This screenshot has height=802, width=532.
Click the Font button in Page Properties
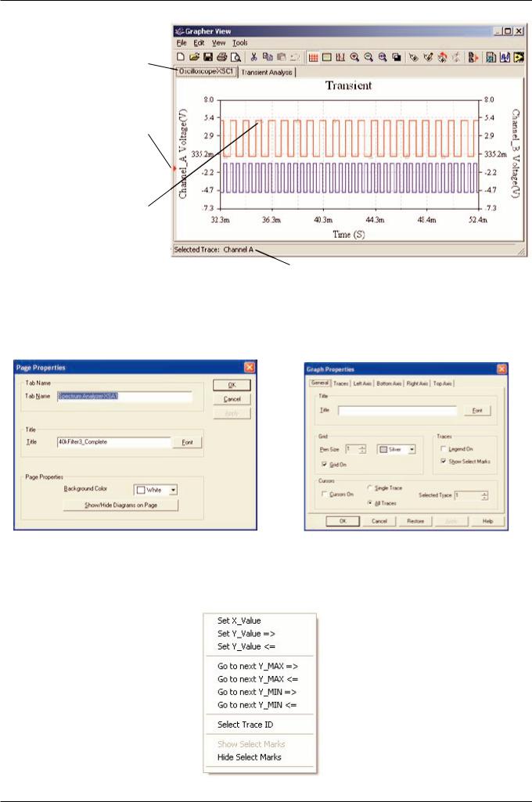pos(187,442)
